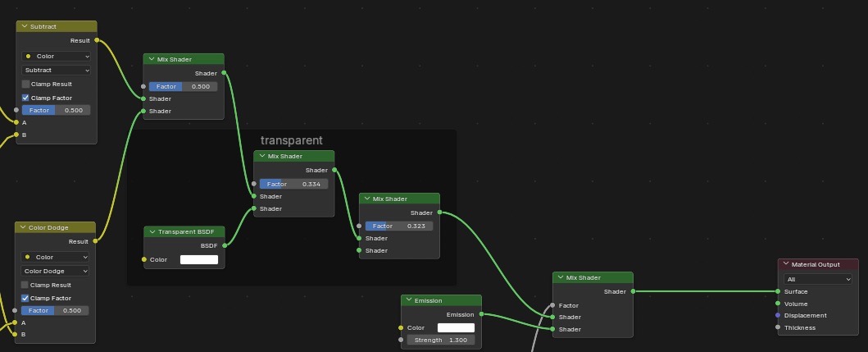Click the B input socket on Color Dodge node
This screenshot has width=868, height=352.
[x=15, y=334]
